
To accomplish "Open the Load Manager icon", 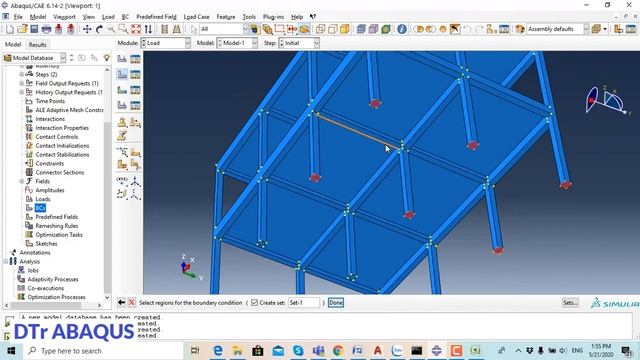I will 135,59.
